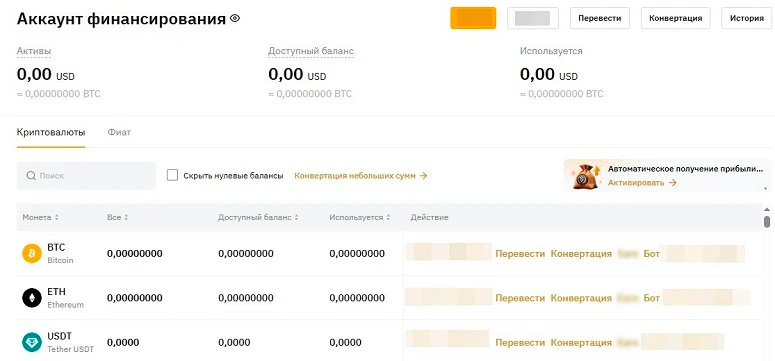Click the Ethereum coin icon
This screenshot has height=361, width=775.
32,298
